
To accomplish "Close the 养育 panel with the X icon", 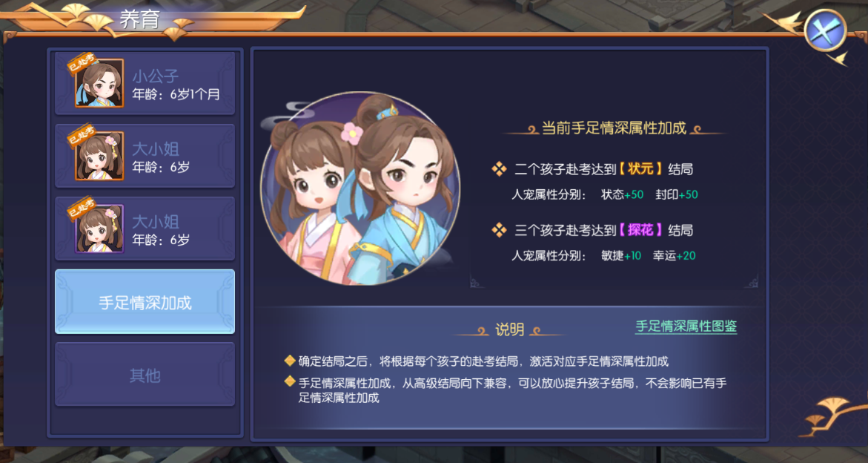I will (x=825, y=30).
